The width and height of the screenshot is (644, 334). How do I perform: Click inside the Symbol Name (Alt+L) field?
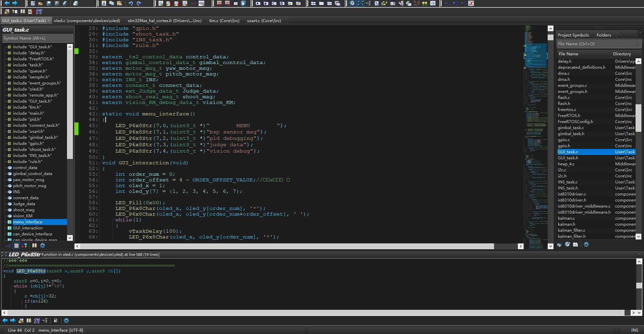click(x=37, y=38)
